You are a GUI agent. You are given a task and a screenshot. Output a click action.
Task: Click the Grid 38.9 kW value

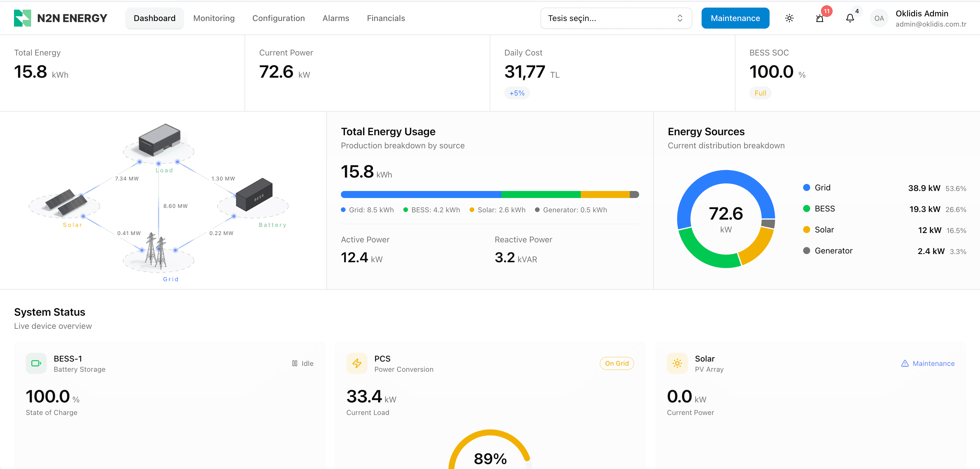tap(924, 188)
